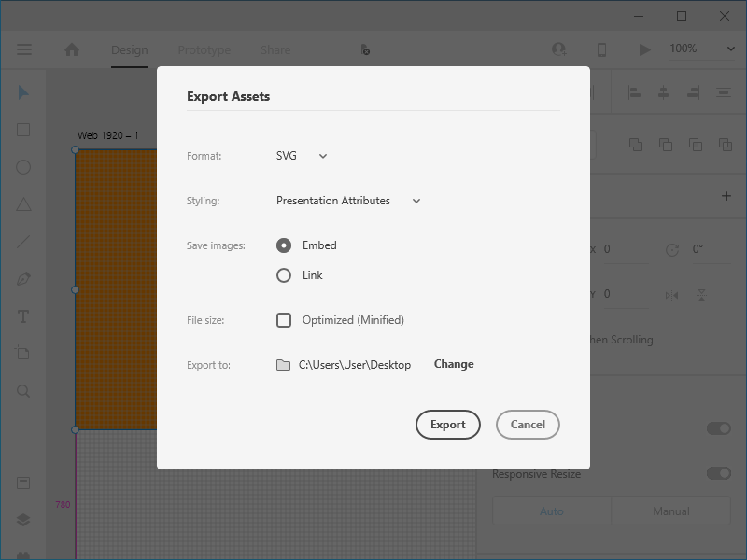
Task: Enable Optimized (Minified) checkbox
Action: 284,320
